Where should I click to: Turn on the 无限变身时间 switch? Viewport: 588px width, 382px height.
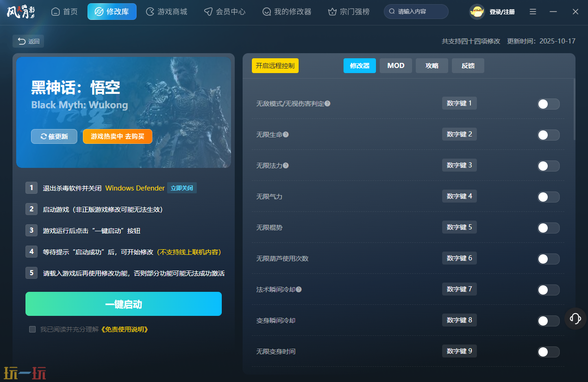click(549, 352)
